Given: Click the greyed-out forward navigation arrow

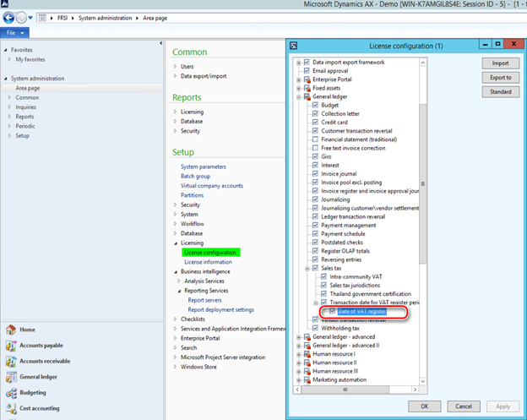Looking at the screenshot, I should click(x=21, y=18).
